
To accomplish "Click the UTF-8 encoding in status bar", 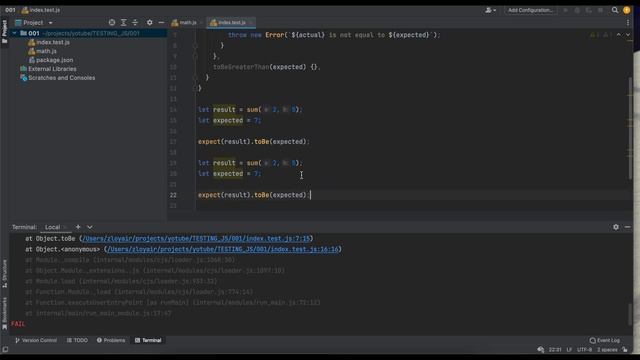I will (x=584, y=350).
